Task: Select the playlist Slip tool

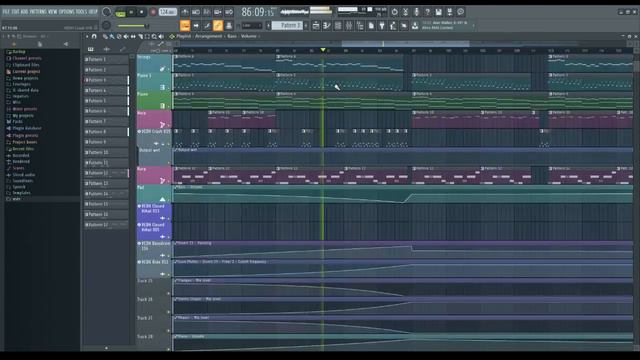Action: click(x=133, y=37)
